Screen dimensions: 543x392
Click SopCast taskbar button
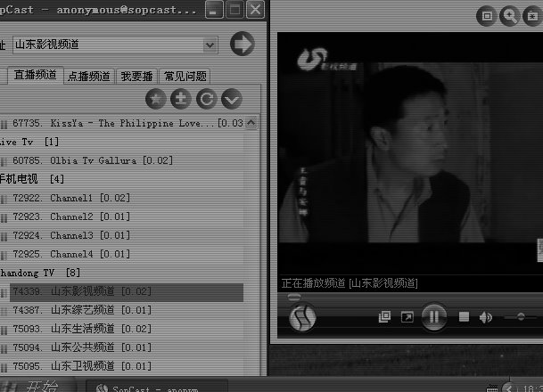tap(157, 387)
